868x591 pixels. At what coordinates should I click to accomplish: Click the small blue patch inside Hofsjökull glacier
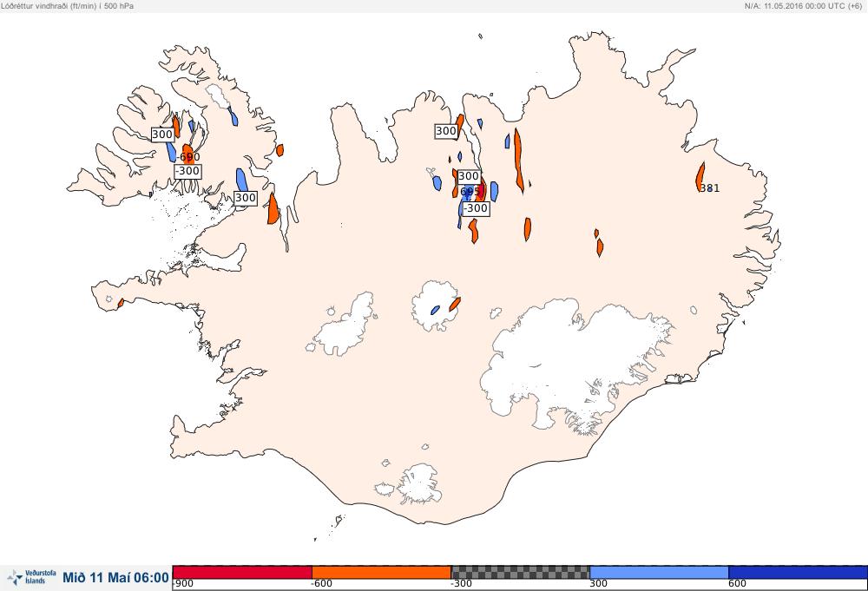pos(436,310)
